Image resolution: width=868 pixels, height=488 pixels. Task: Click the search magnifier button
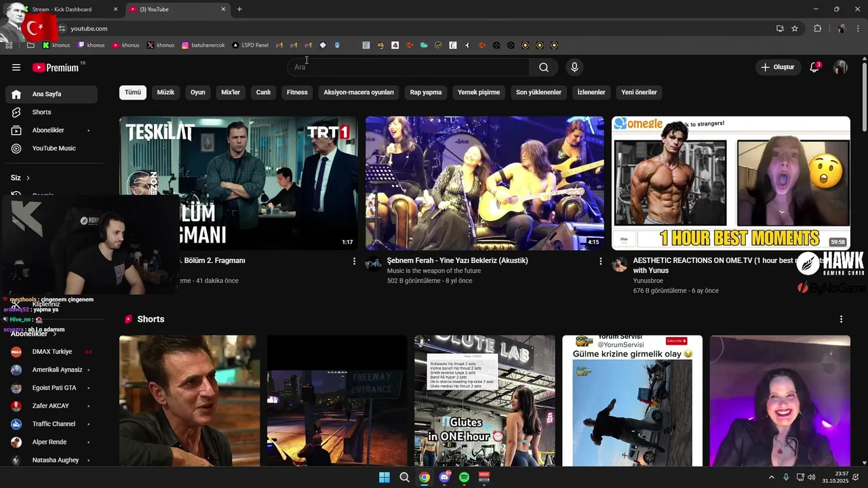tap(544, 67)
